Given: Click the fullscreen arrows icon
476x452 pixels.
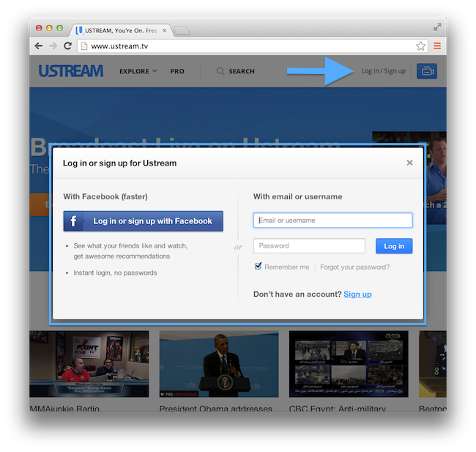Looking at the screenshot, I should pyautogui.click(x=437, y=27).
